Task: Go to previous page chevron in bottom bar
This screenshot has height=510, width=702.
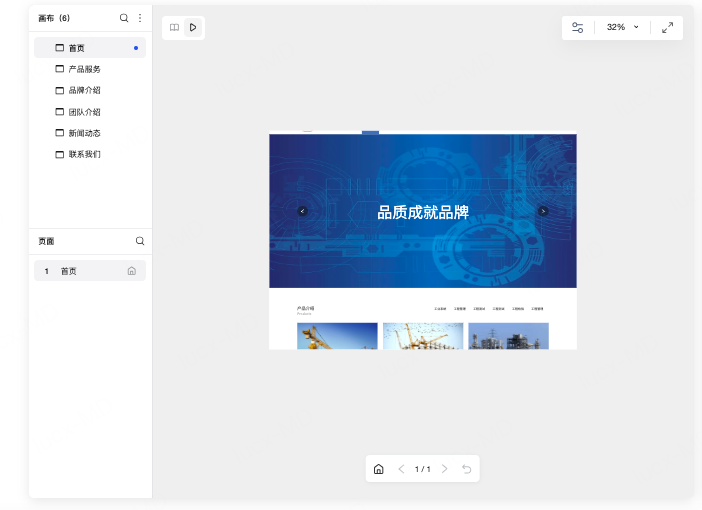Action: coord(401,469)
